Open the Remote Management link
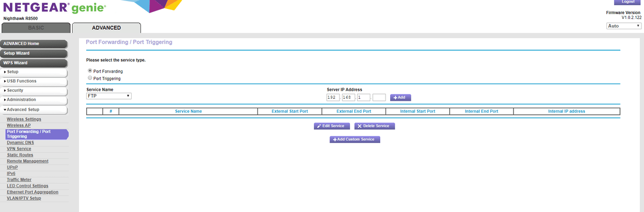This screenshot has height=212, width=644. click(x=28, y=161)
